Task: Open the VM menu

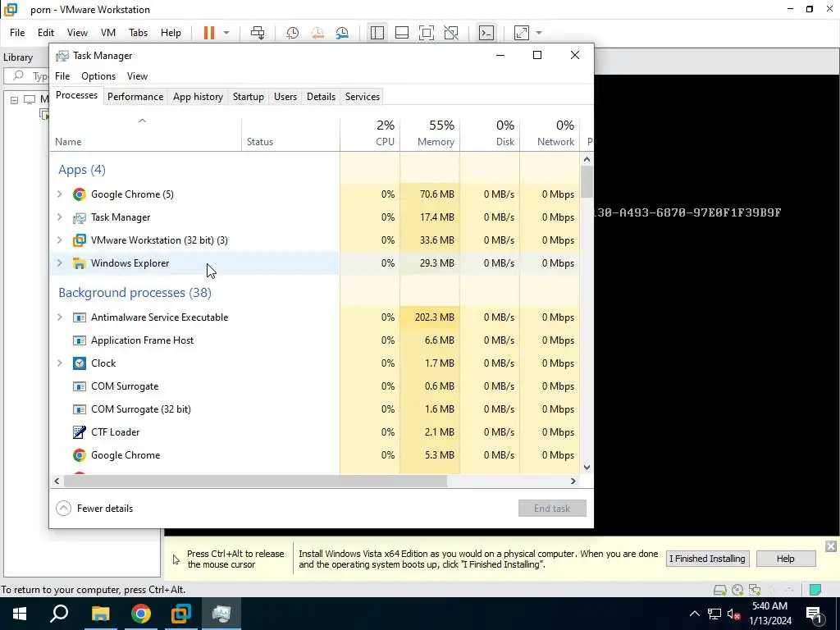Action: pos(108,33)
